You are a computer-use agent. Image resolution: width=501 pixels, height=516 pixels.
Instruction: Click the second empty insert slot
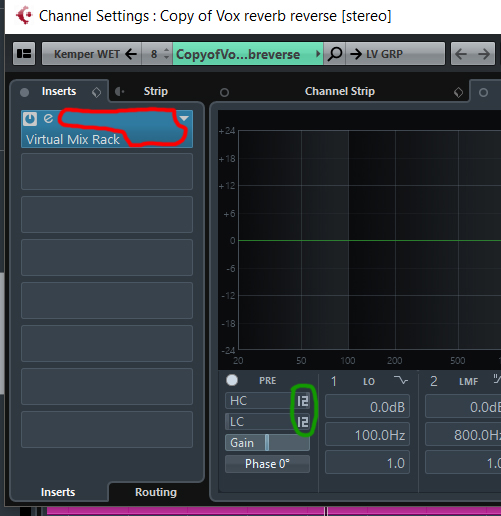pyautogui.click(x=107, y=214)
